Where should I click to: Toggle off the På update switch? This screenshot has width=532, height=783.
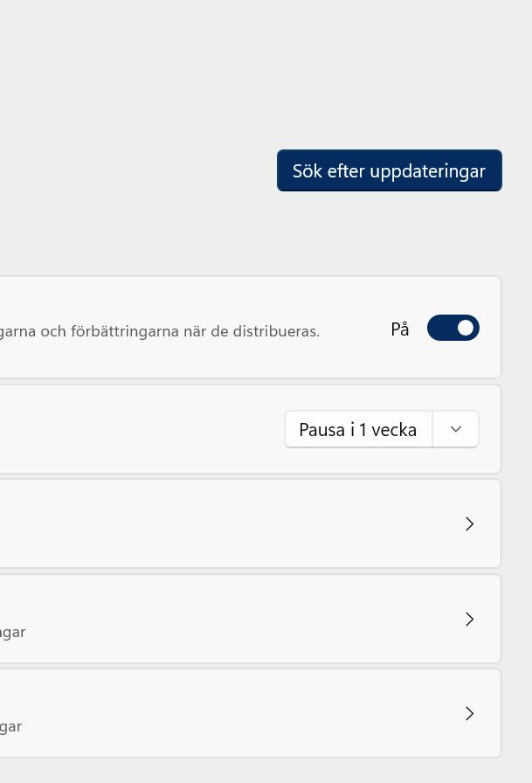453,328
